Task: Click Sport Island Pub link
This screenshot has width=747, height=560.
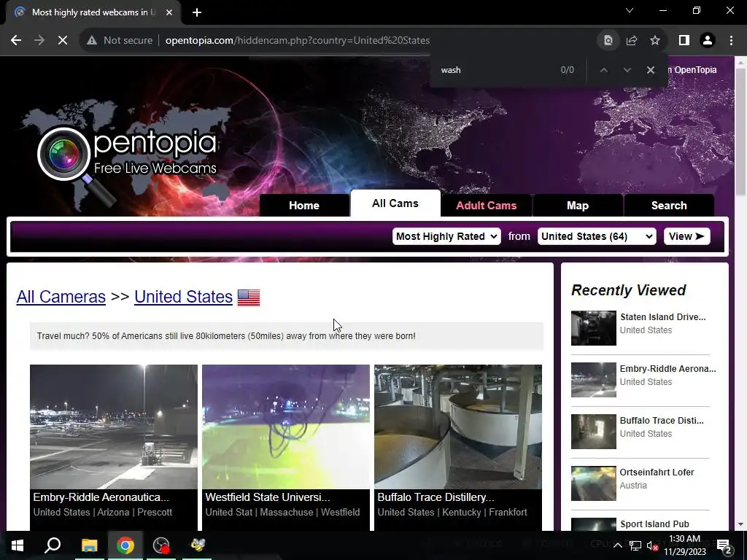Action: pos(654,524)
